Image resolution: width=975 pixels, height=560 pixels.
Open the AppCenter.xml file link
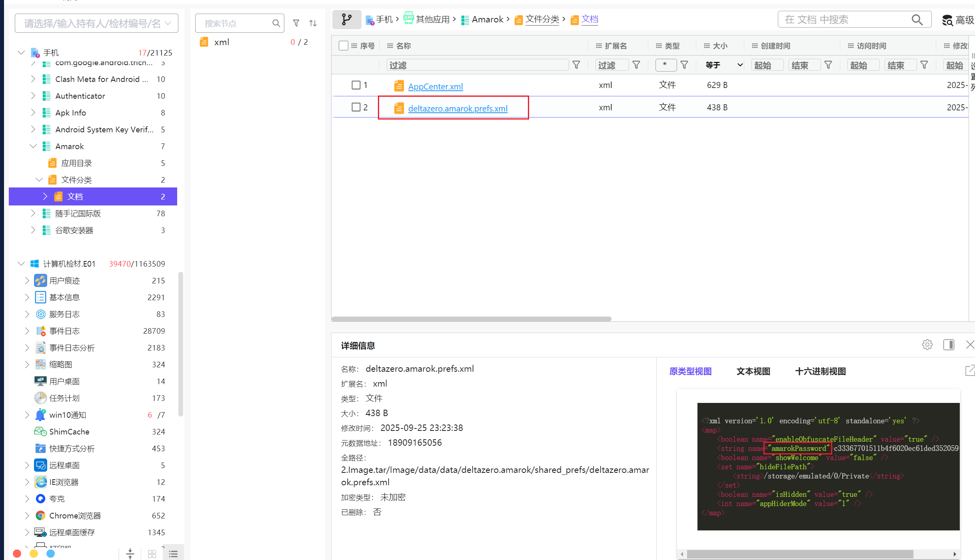[435, 86]
